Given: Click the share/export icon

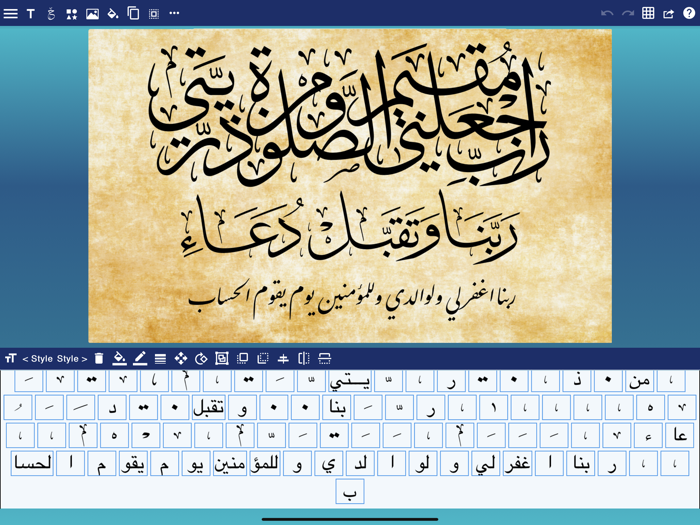Looking at the screenshot, I should tap(669, 13).
